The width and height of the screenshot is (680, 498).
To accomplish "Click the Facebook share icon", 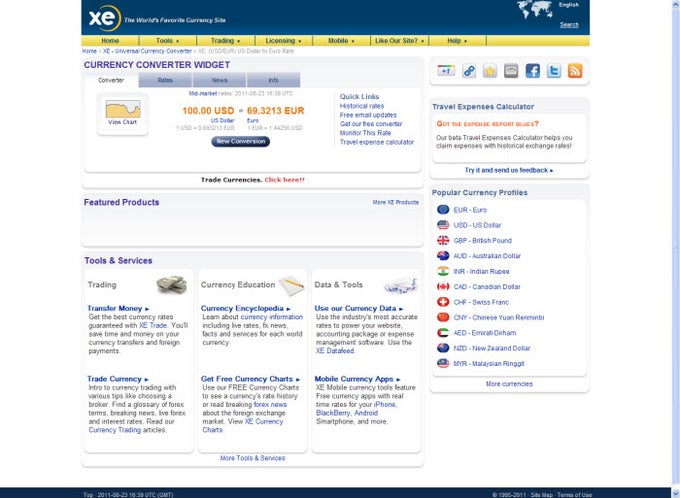I will click(x=533, y=71).
